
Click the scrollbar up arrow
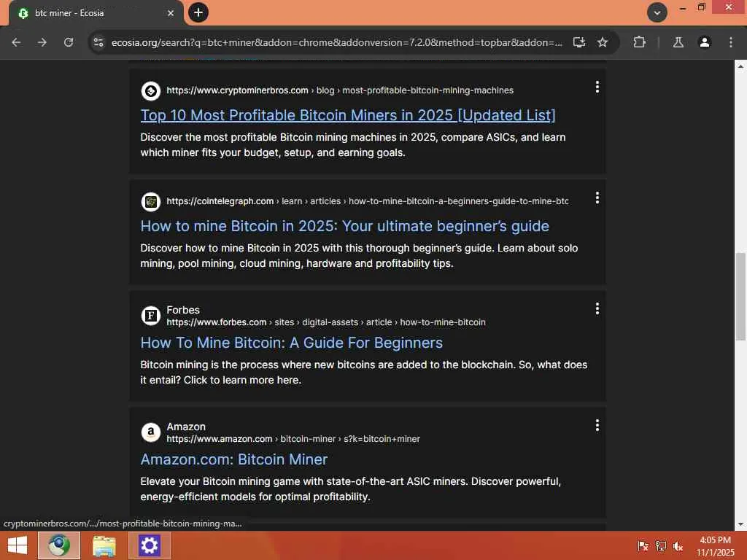tap(740, 66)
